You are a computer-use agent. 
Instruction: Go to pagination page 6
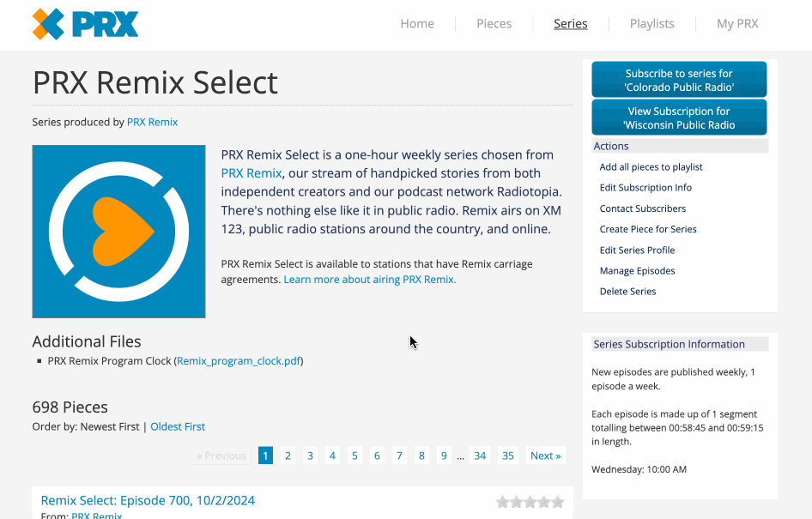(377, 456)
